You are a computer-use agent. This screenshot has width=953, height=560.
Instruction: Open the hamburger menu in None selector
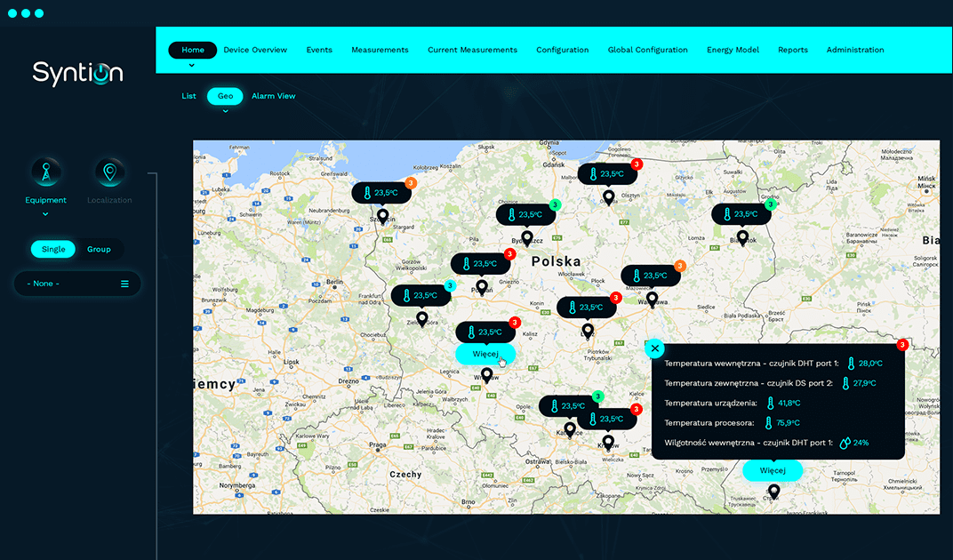[x=124, y=284]
